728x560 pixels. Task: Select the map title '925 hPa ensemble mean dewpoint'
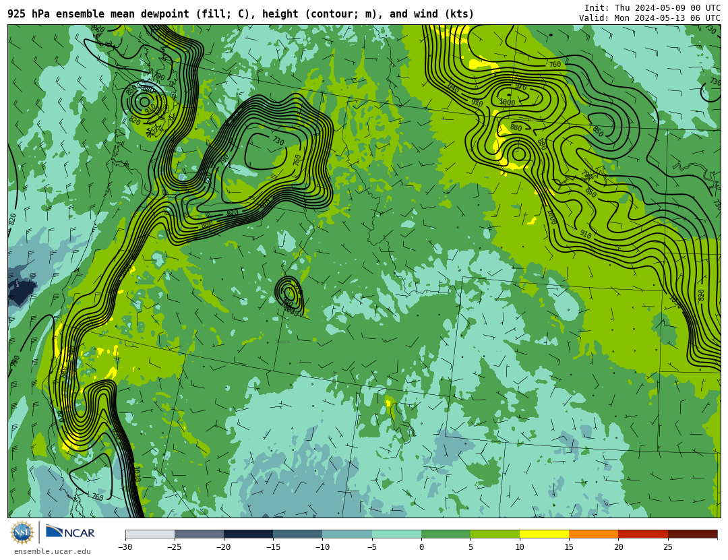coord(98,14)
